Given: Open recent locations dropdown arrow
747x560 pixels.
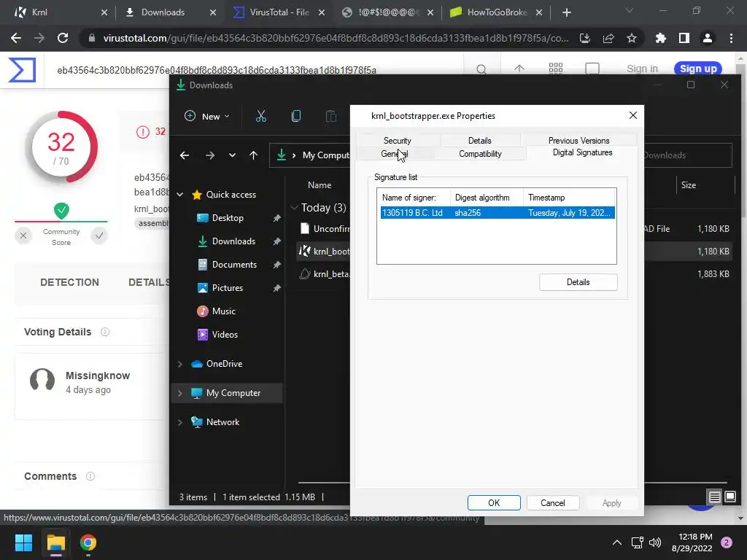Looking at the screenshot, I should pyautogui.click(x=232, y=155).
